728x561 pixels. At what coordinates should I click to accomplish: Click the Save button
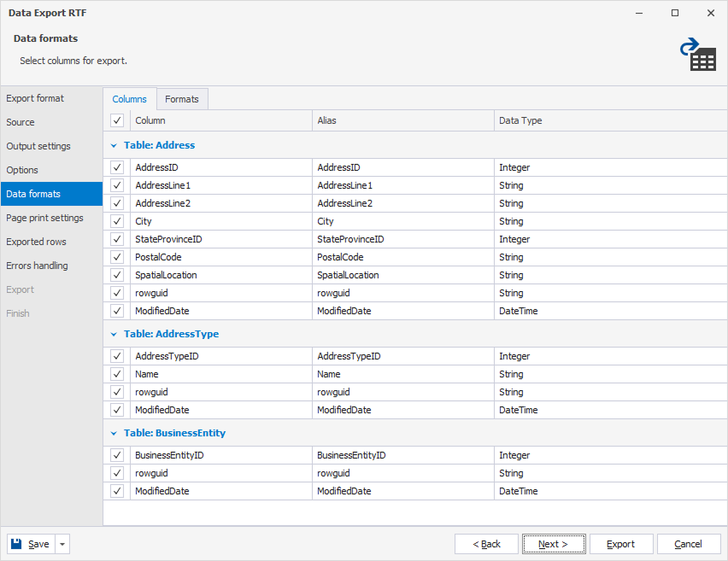coord(31,544)
